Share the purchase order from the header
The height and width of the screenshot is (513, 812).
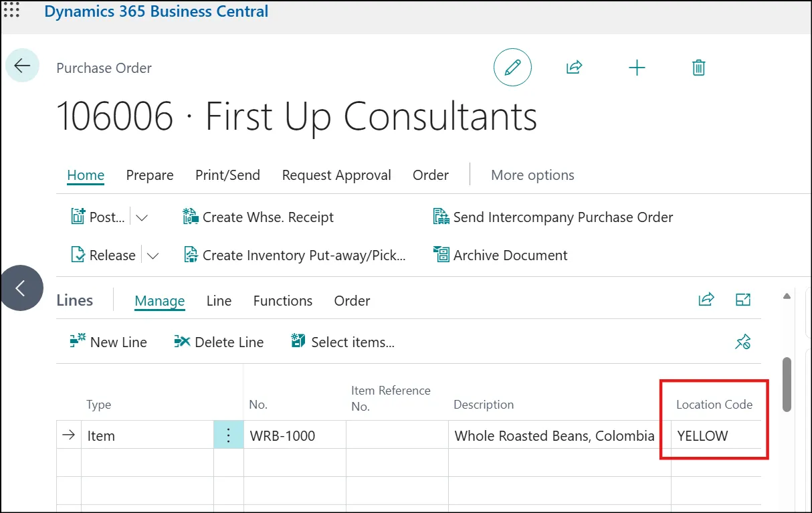[x=575, y=68]
